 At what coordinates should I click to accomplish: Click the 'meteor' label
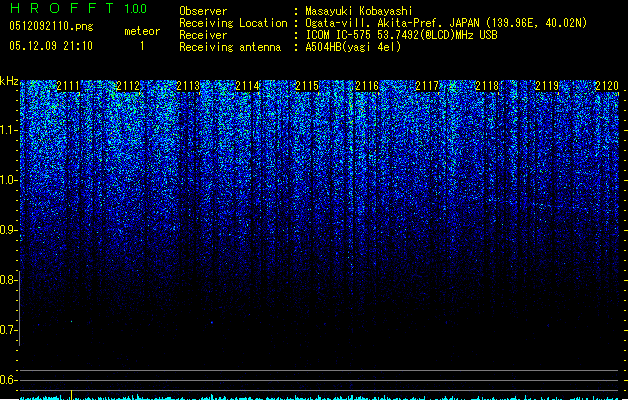pos(142,31)
